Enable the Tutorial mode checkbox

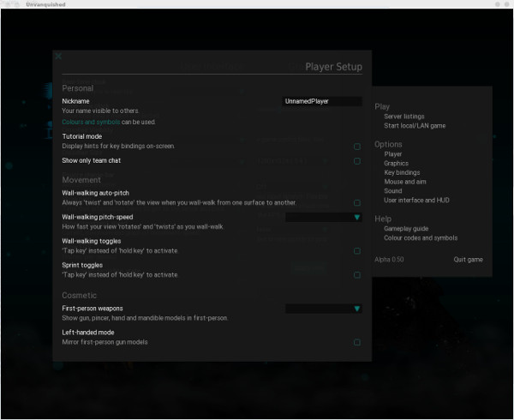(x=356, y=147)
